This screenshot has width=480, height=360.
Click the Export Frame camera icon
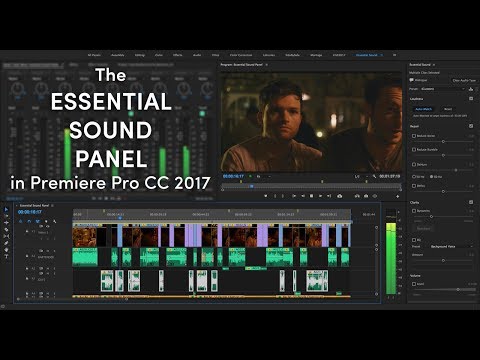pos(366,196)
